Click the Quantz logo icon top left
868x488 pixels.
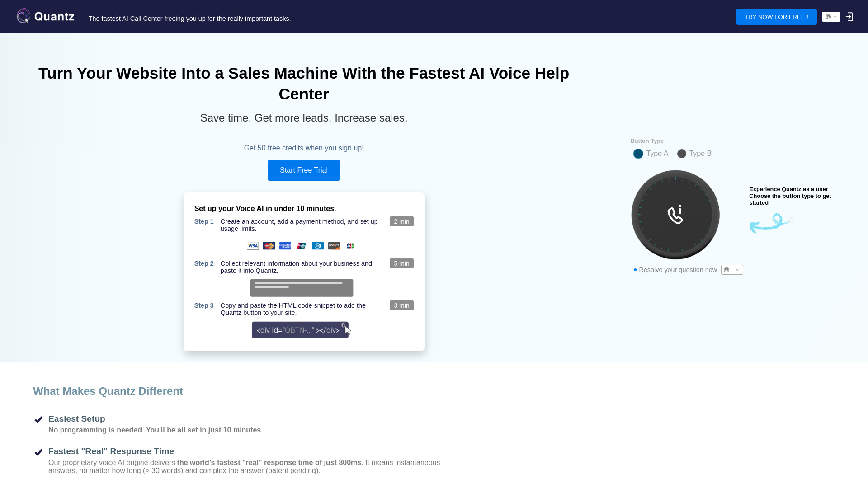point(23,16)
